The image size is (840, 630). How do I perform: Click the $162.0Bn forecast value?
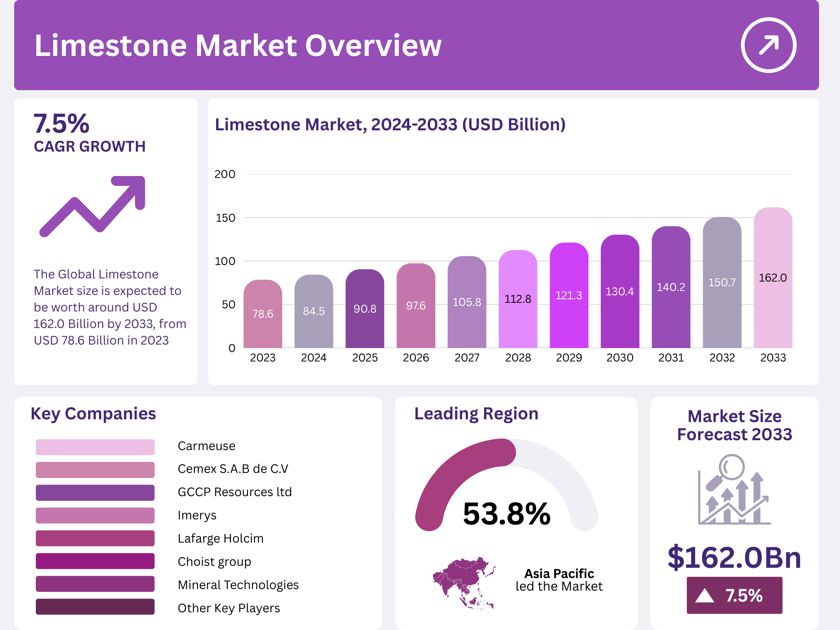click(x=734, y=558)
